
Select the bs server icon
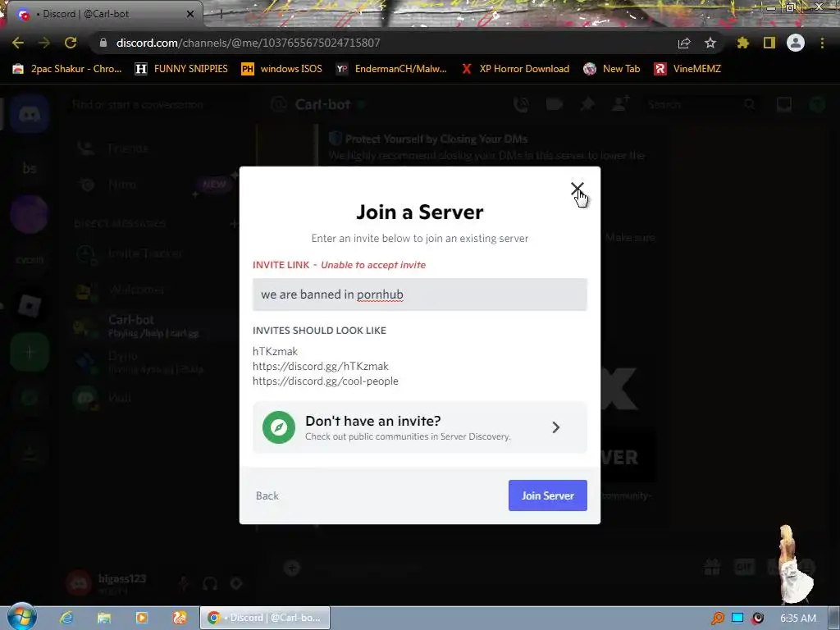30,169
